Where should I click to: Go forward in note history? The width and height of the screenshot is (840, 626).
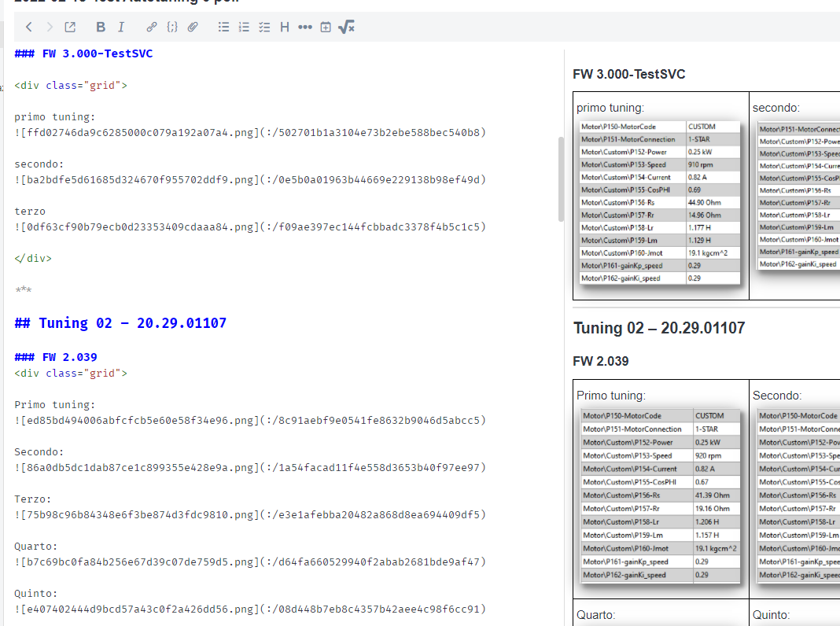50,27
